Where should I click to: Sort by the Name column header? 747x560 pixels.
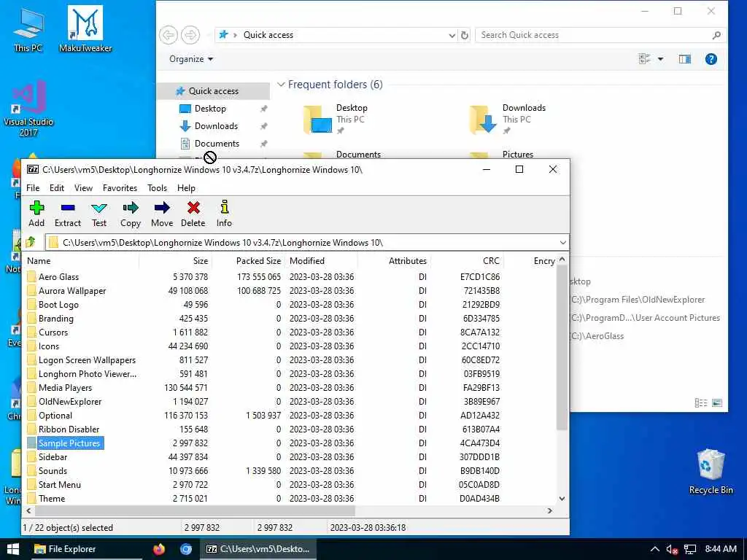(x=81, y=261)
